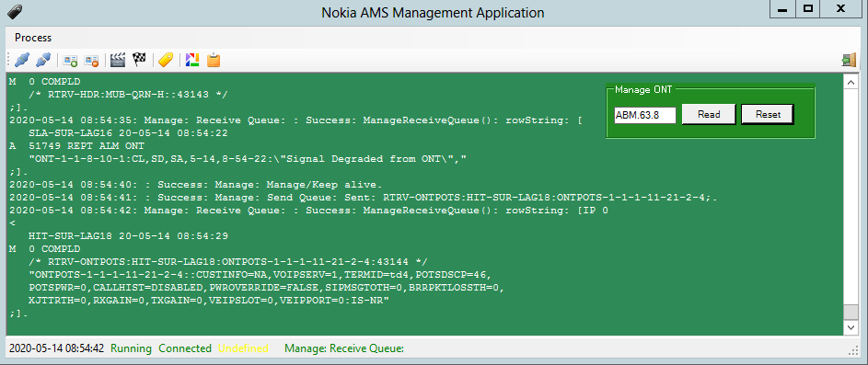Click the line starting 'XJTTRTH=0,RXGAIN=0'
Image resolution: width=868 pixels, height=365 pixels.
coord(209,301)
